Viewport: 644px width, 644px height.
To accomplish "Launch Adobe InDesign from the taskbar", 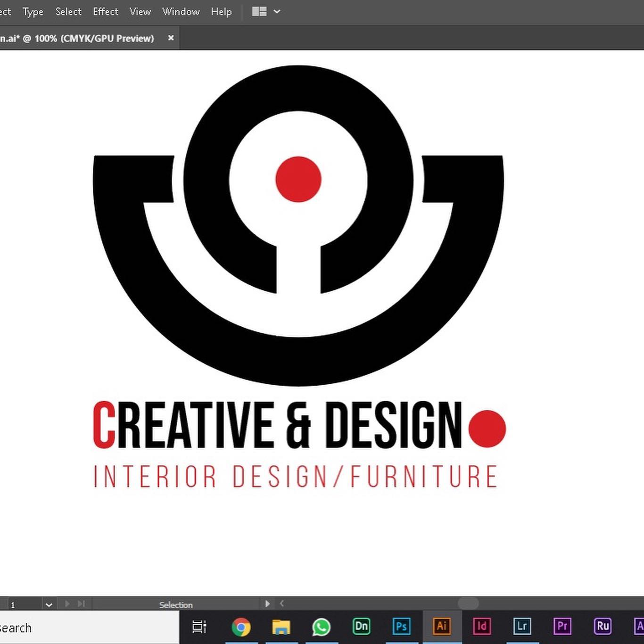I will click(x=482, y=626).
